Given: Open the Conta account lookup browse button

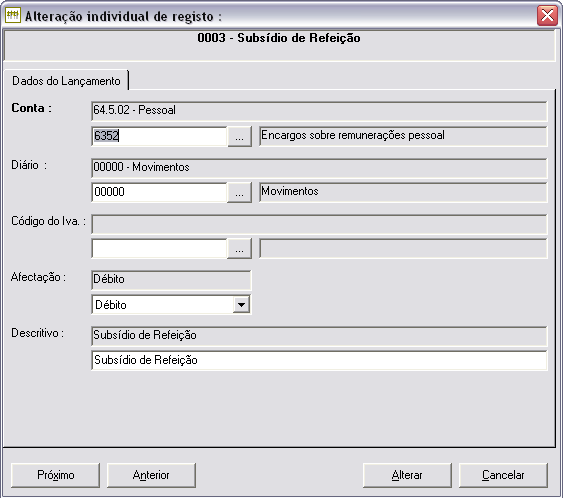Looking at the screenshot, I should [x=239, y=136].
